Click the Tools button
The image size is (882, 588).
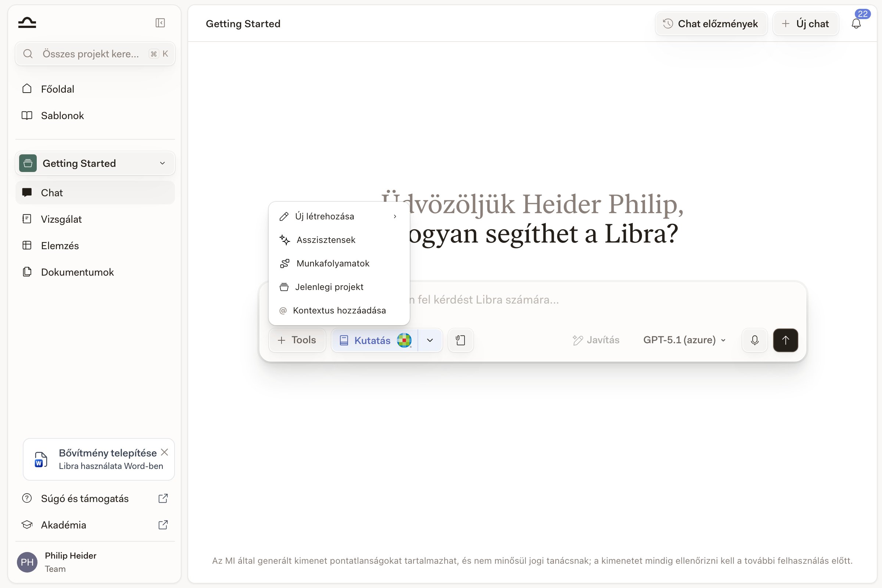pyautogui.click(x=297, y=340)
